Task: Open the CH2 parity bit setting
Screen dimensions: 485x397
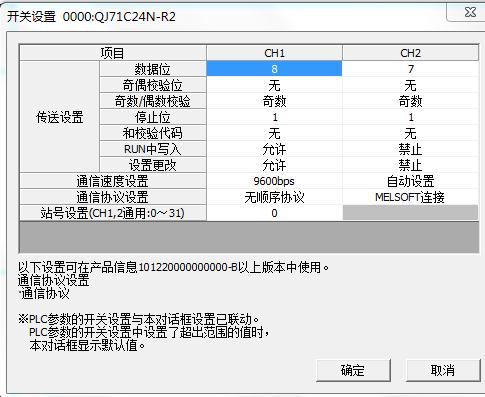Action: tap(410, 85)
